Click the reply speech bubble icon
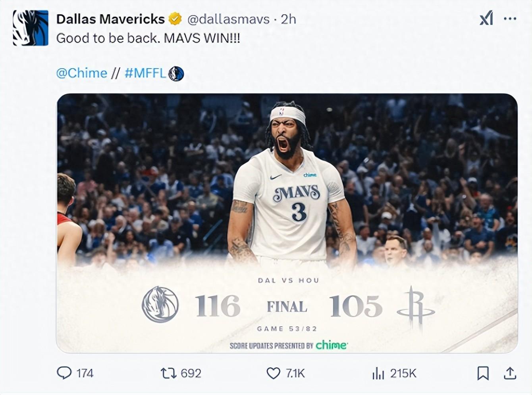 (64, 373)
